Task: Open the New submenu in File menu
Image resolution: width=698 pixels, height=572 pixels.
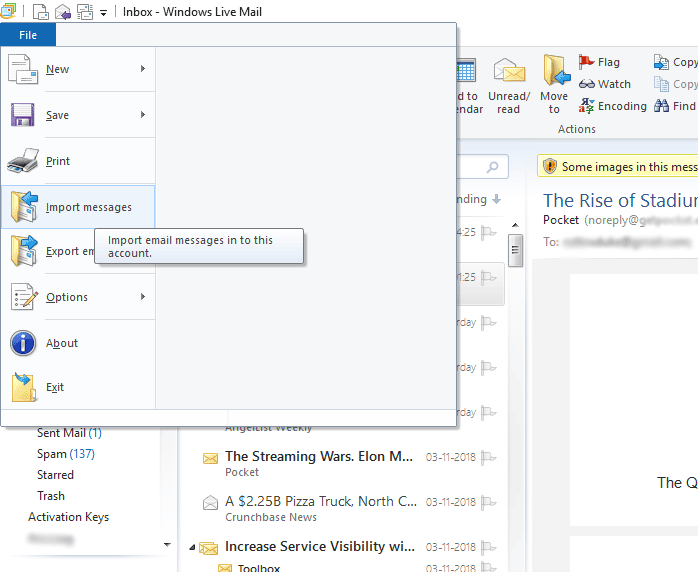Action: pos(78,69)
